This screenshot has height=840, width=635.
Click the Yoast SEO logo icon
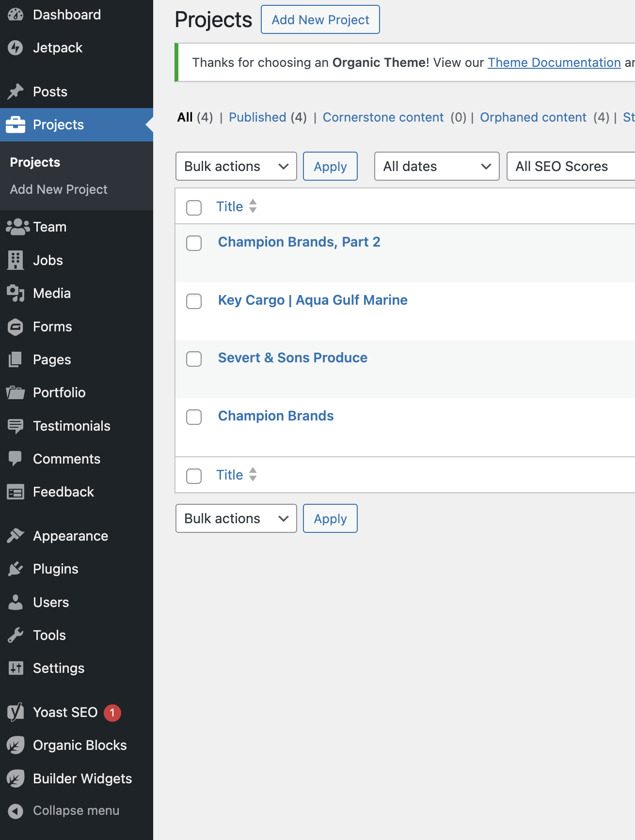tap(16, 712)
